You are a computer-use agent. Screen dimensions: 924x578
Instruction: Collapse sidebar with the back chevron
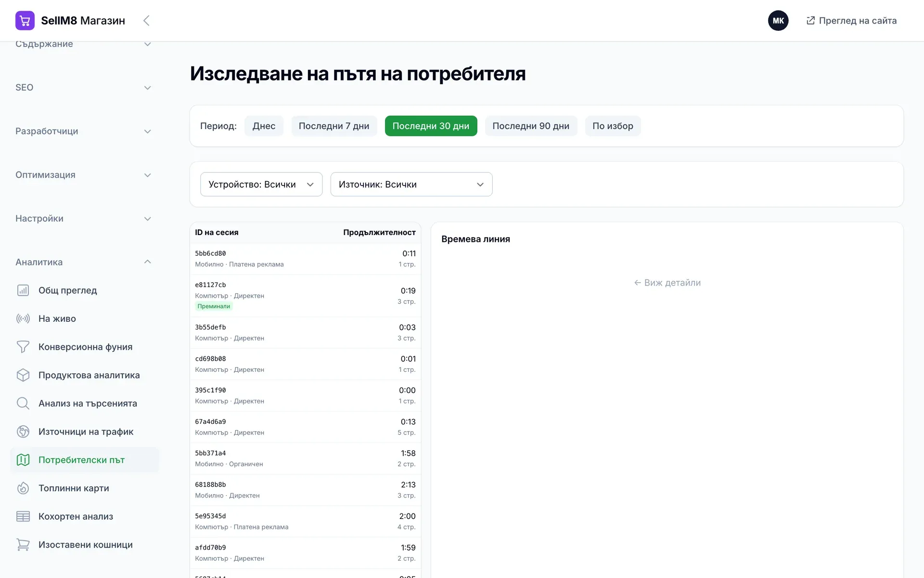(147, 21)
